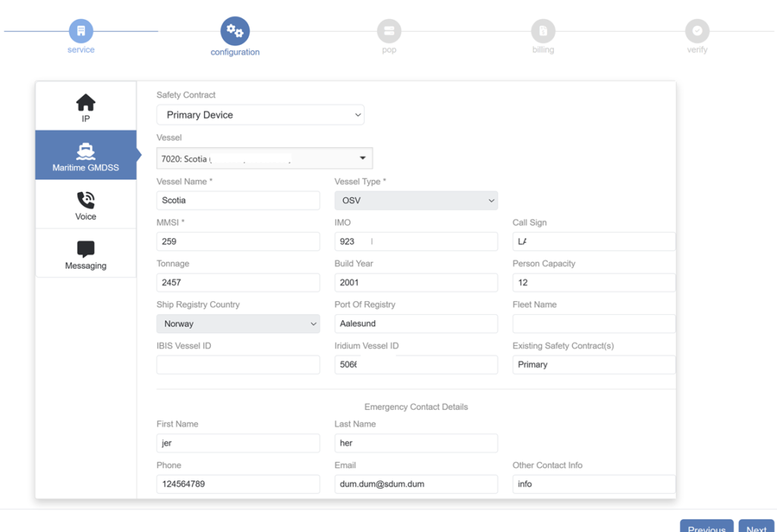Expand the Safety Contract dropdown
The image size is (777, 532).
click(260, 115)
